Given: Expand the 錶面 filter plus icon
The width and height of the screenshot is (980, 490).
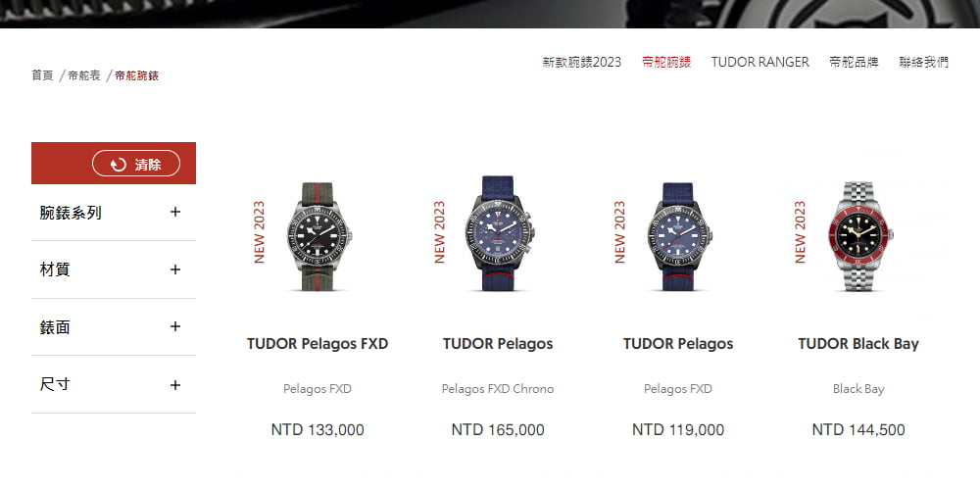Looking at the screenshot, I should 175,326.
